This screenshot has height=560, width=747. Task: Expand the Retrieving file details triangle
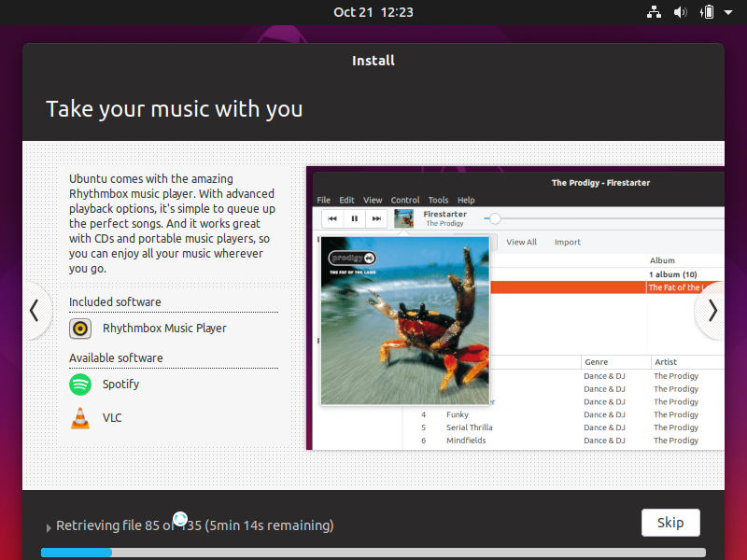click(49, 527)
